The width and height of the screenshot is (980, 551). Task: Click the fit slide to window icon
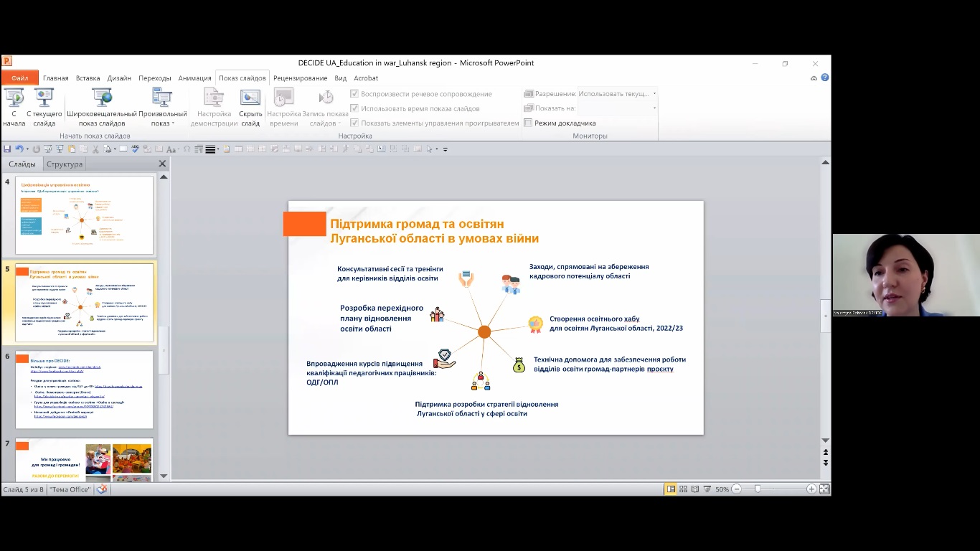click(x=824, y=489)
